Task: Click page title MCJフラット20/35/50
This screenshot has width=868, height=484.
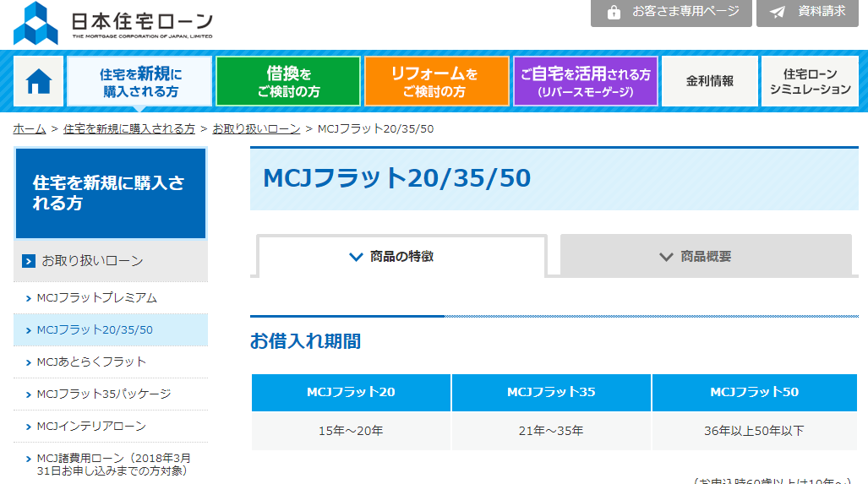Action: [397, 178]
